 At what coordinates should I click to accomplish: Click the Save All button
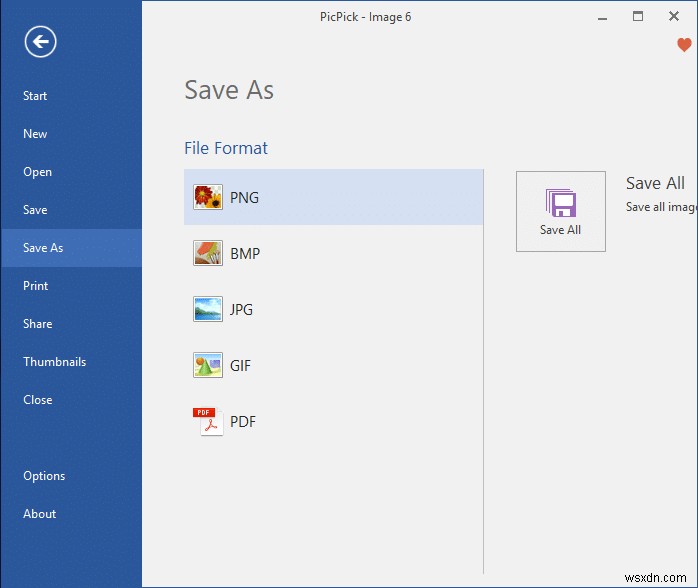(x=561, y=211)
